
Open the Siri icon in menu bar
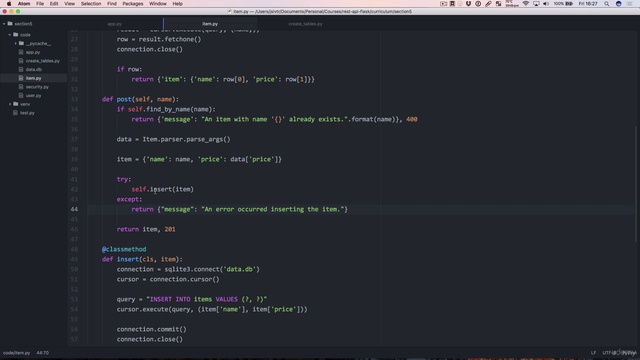point(619,4)
